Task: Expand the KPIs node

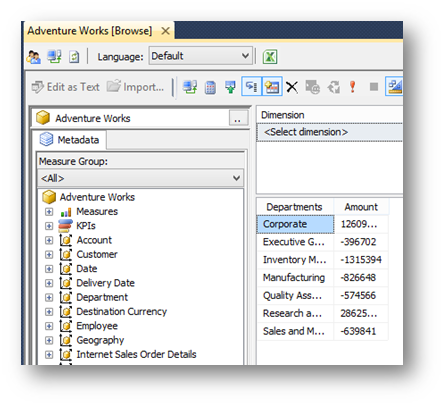Action: tap(49, 226)
